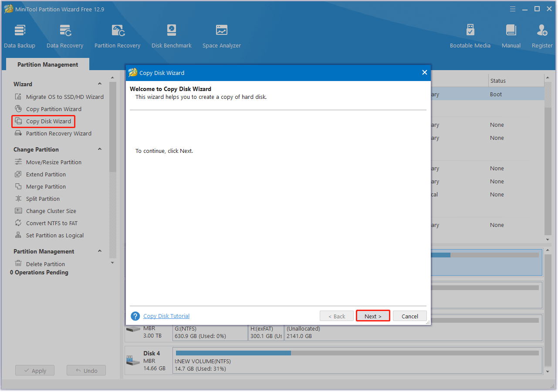558x392 pixels.
Task: Click sidebar scrollbar down arrow
Action: [112, 263]
